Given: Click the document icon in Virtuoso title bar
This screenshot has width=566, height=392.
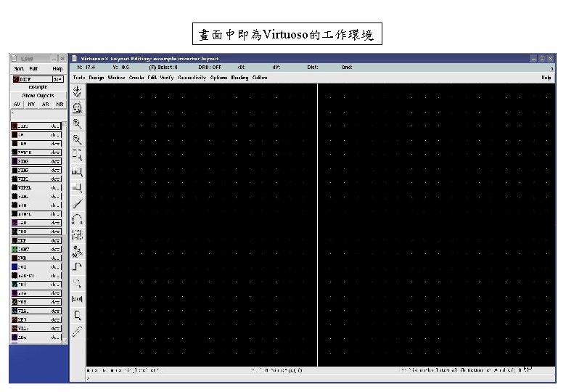Looking at the screenshot, I should point(74,58).
